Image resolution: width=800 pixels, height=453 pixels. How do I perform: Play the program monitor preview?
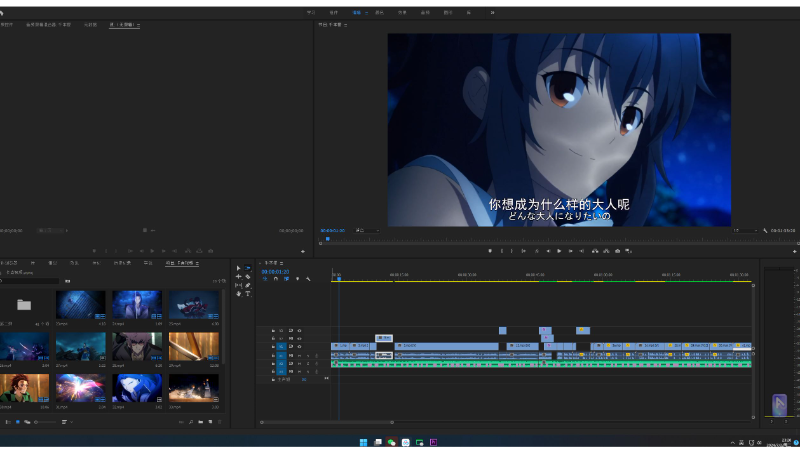pos(559,251)
